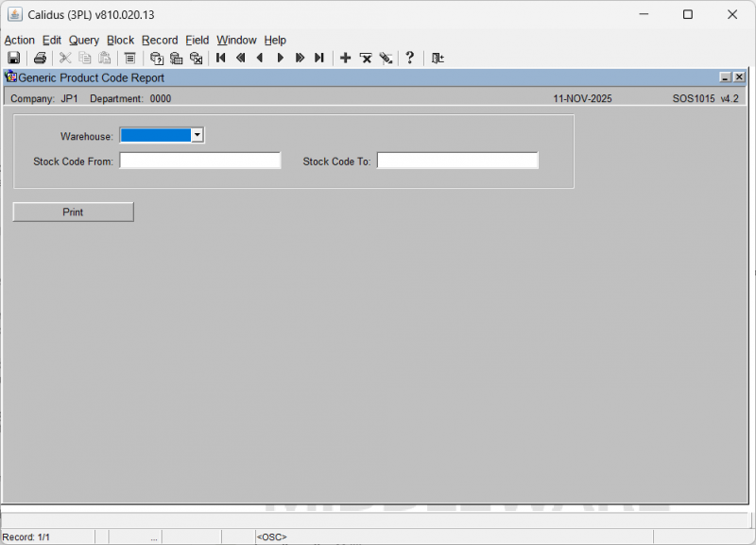Image resolution: width=756 pixels, height=545 pixels.
Task: Click the Enter Query toolbar icon
Action: (157, 59)
